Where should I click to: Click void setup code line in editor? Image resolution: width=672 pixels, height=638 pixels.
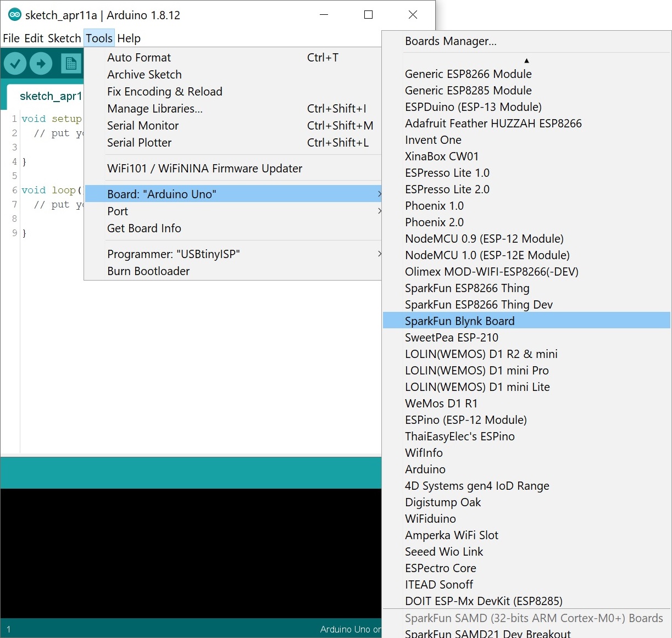pyautogui.click(x=52, y=119)
